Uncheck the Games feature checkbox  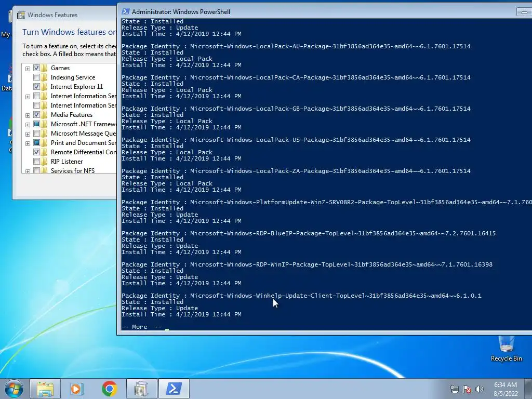coord(37,68)
